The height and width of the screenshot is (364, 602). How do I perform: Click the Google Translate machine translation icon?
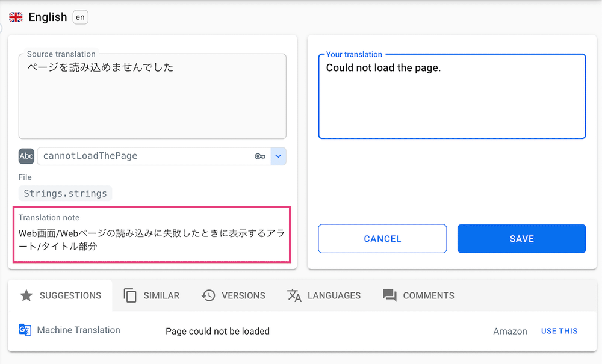pos(24,330)
